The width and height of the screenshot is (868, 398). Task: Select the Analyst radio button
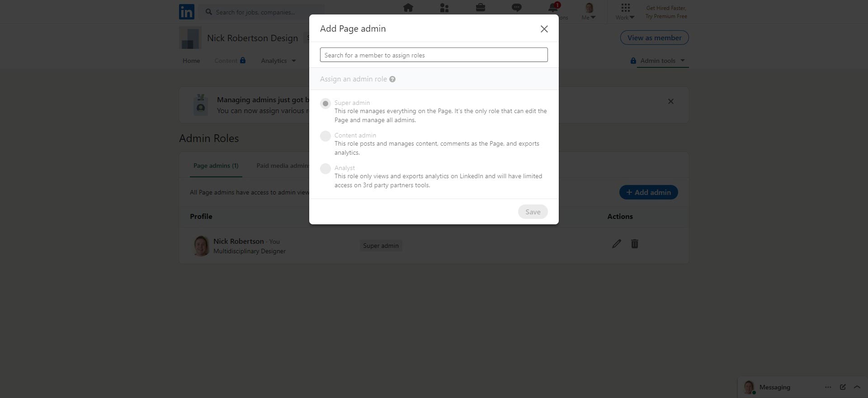point(325,169)
